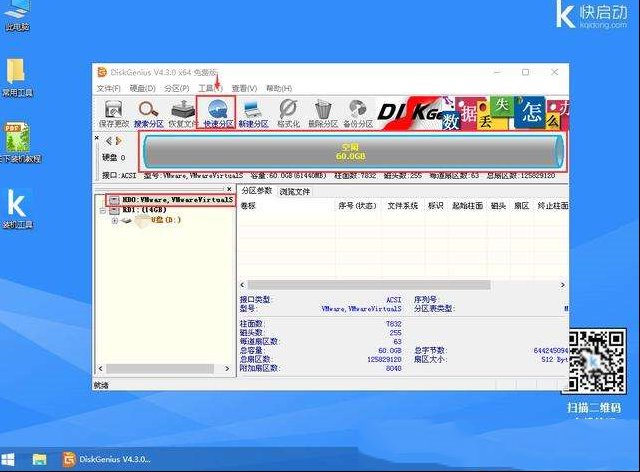The image size is (640, 472).
Task: Click DiskGenius logo icon in title bar
Action: (x=102, y=72)
